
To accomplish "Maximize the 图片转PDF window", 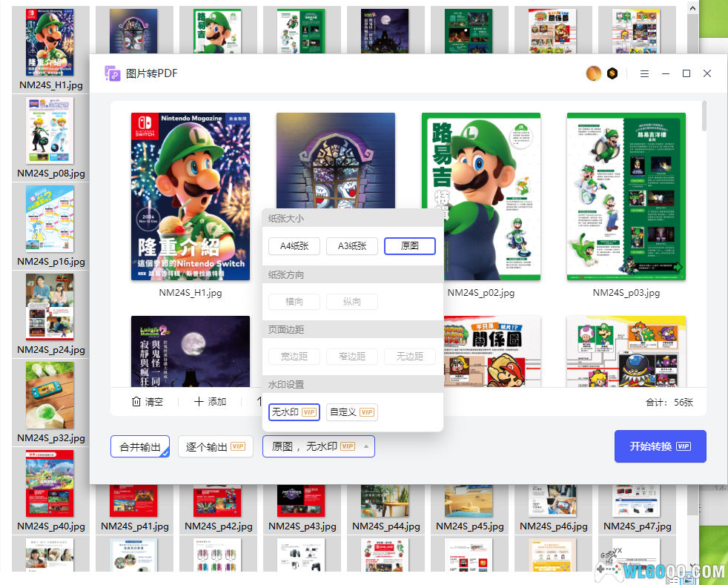I will [686, 73].
